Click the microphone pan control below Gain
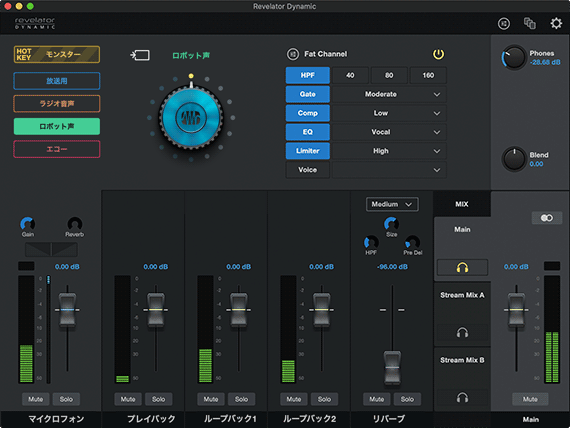The image size is (570, 428). click(x=51, y=249)
